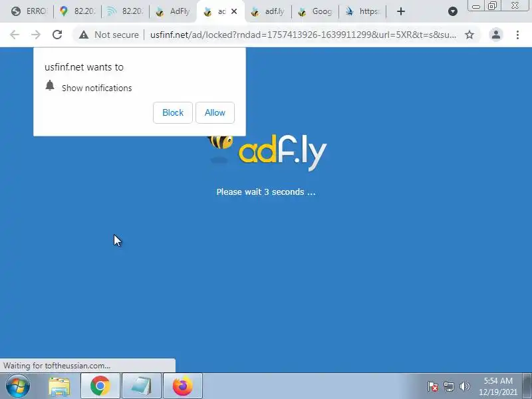
Task: Allow notifications from usfinf.net
Action: point(215,112)
